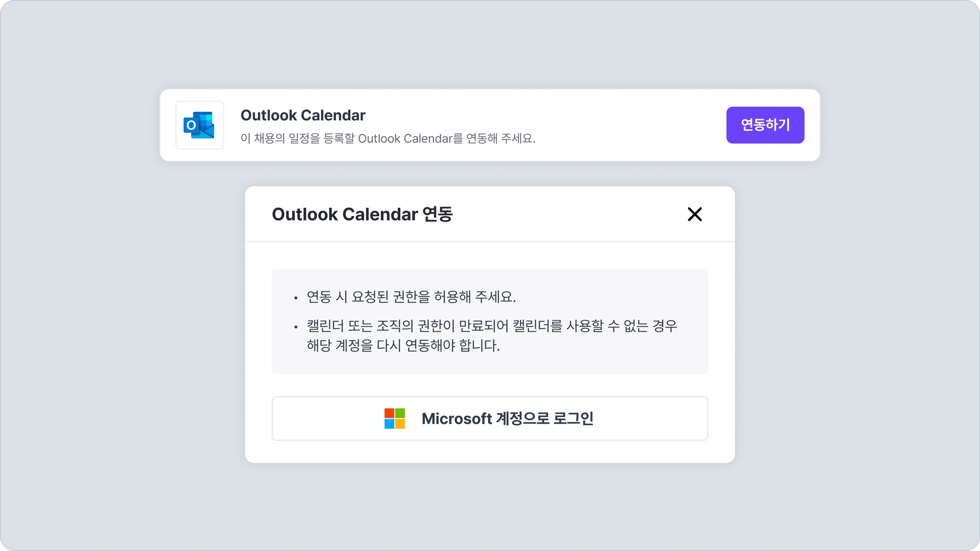Click the Outlook Calendar card heading
This screenshot has width=980, height=551.
tap(303, 115)
